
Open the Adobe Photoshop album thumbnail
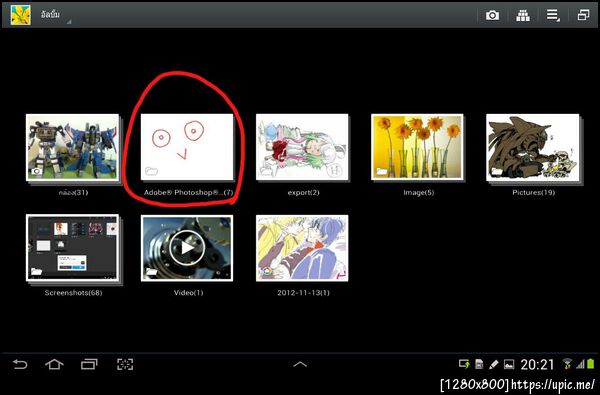(187, 147)
